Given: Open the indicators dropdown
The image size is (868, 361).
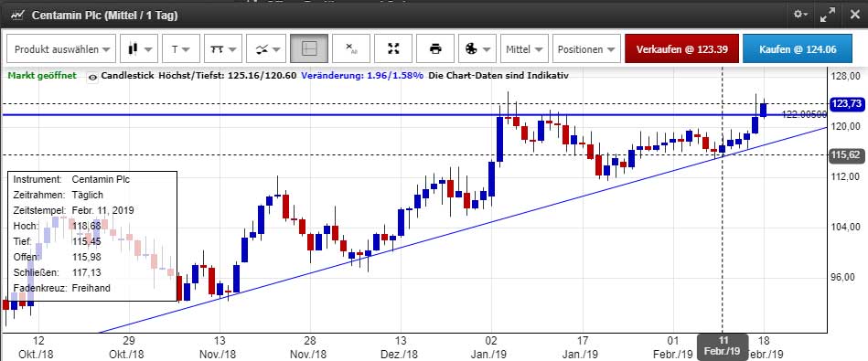Looking at the screenshot, I should tap(266, 49).
